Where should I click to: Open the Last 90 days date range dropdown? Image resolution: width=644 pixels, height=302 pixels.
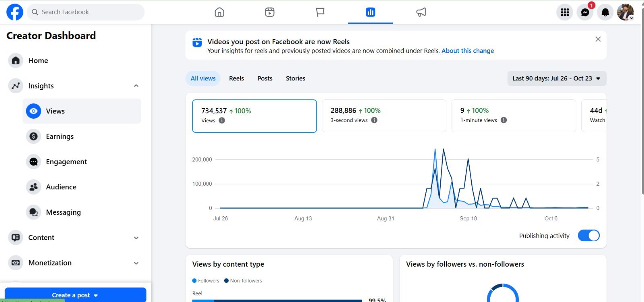click(557, 78)
